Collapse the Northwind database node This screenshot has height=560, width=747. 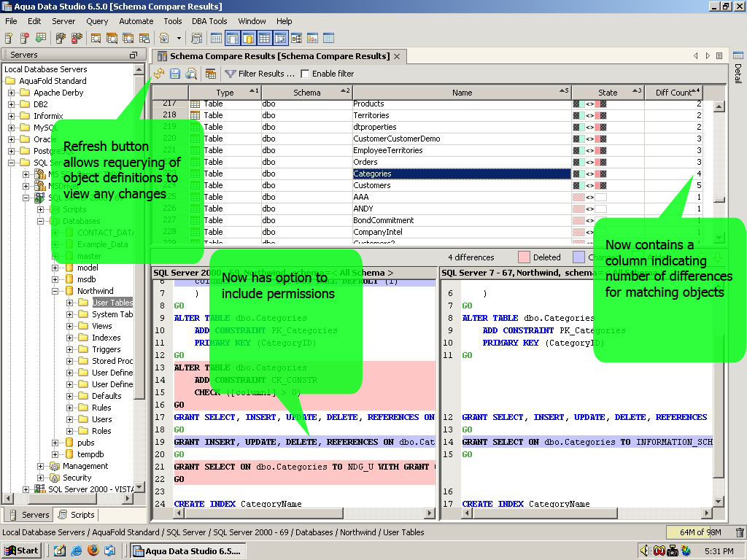[55, 291]
